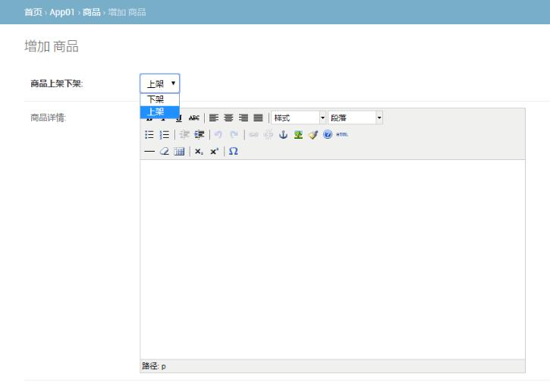Open App01 in the breadcrumb
550x392 pixels.
[x=62, y=12]
